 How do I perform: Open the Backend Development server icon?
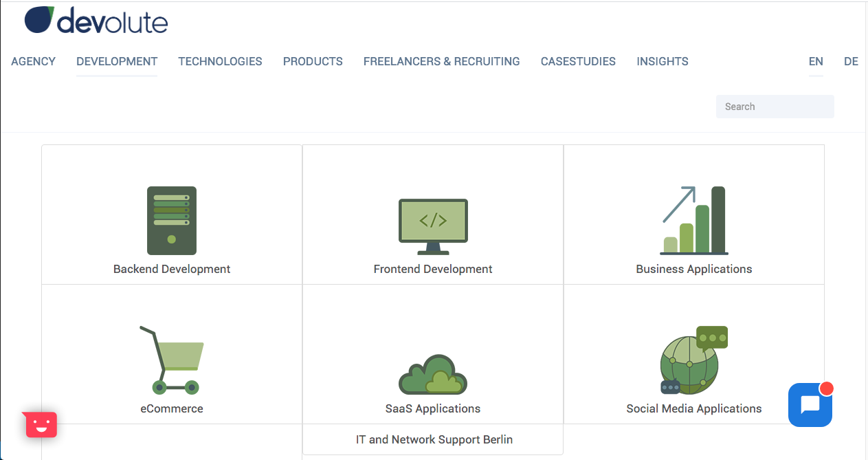click(x=172, y=221)
